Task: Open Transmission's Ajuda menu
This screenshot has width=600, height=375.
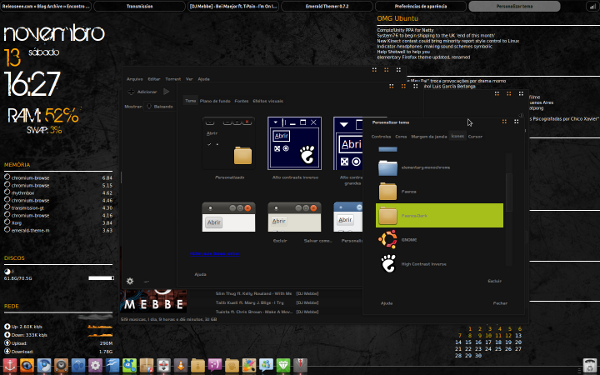Action: pyautogui.click(x=204, y=79)
